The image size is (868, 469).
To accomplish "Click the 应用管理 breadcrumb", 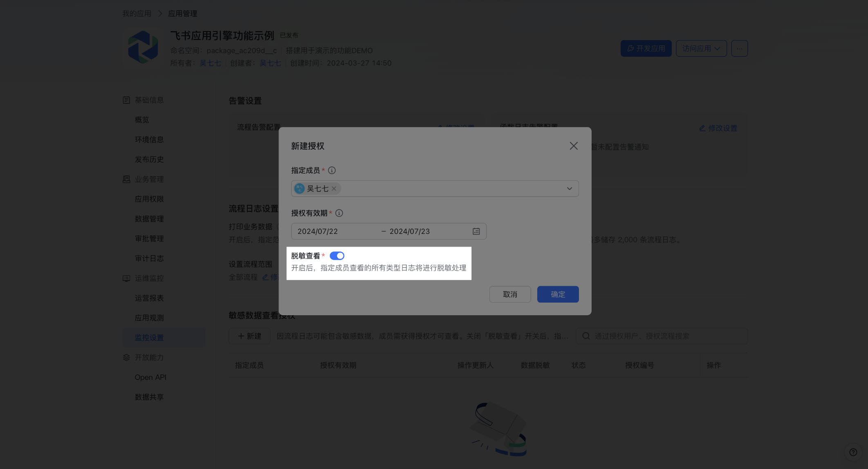I will click(183, 13).
